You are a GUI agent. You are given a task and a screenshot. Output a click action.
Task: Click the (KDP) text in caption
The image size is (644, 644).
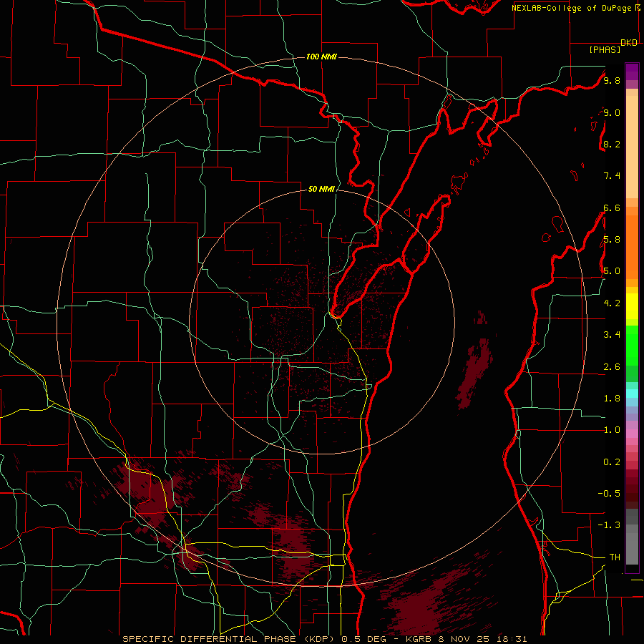click(320, 639)
